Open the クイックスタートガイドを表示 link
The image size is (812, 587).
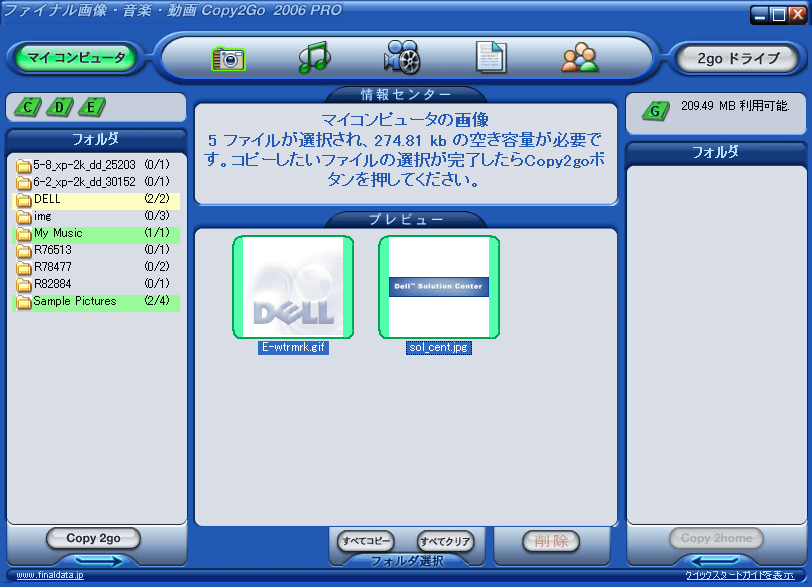740,575
